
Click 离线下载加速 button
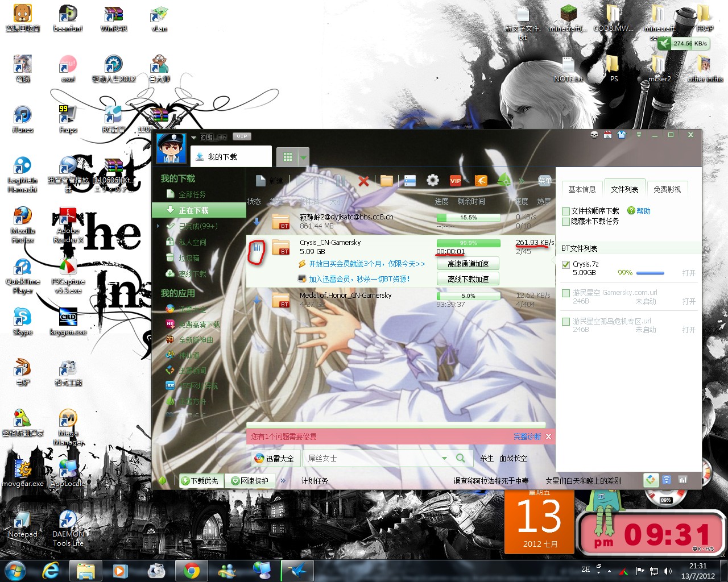tap(468, 278)
